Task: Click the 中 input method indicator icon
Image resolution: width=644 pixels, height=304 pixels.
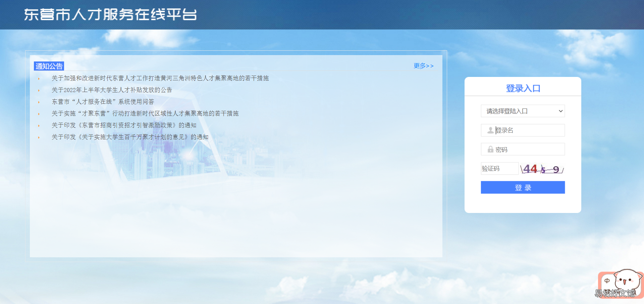Action: click(607, 281)
